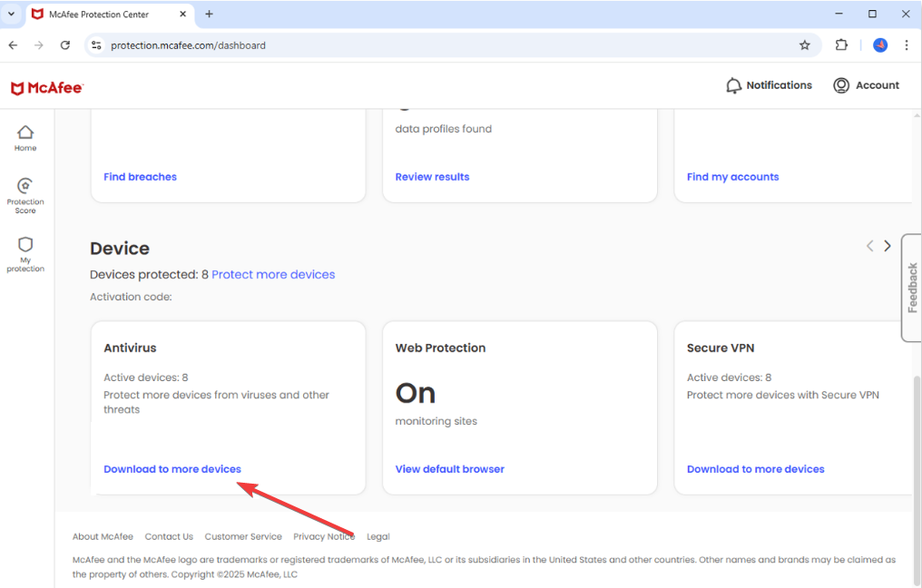Reload the dashboard page
922x588 pixels.
(x=65, y=45)
